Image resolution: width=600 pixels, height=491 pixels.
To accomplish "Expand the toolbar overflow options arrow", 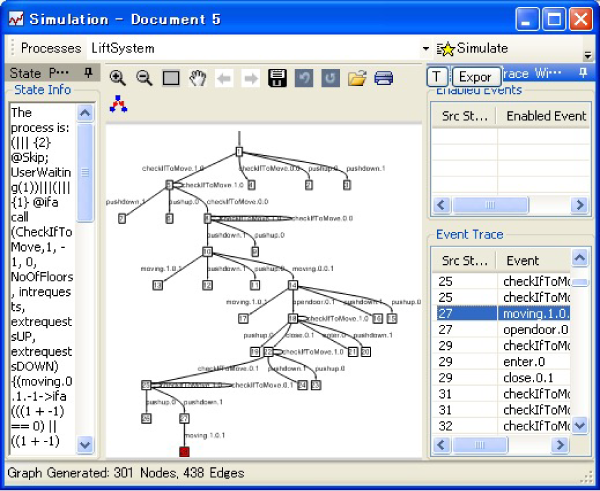I will [588, 55].
